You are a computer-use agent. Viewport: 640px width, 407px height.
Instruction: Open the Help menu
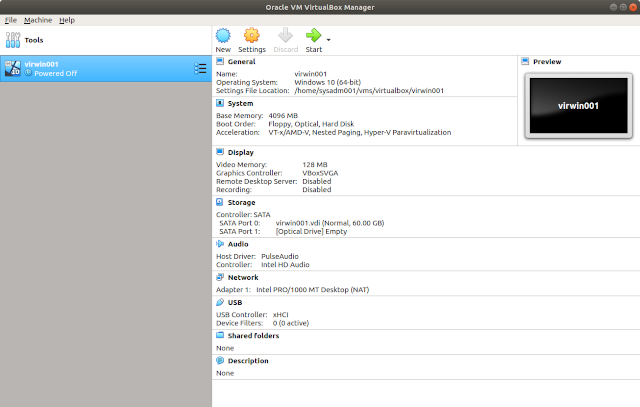pos(67,20)
